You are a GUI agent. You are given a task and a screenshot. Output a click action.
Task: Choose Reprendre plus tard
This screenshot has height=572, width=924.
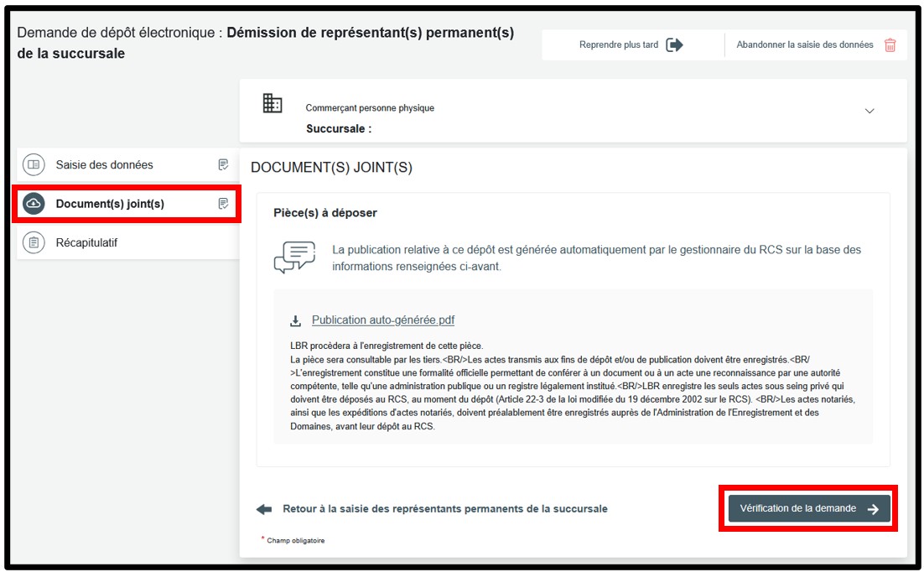(619, 45)
